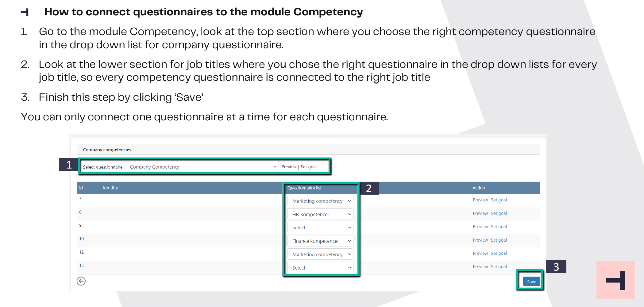Click the Questionnaire list column header
This screenshot has width=644, height=307.
304,188
